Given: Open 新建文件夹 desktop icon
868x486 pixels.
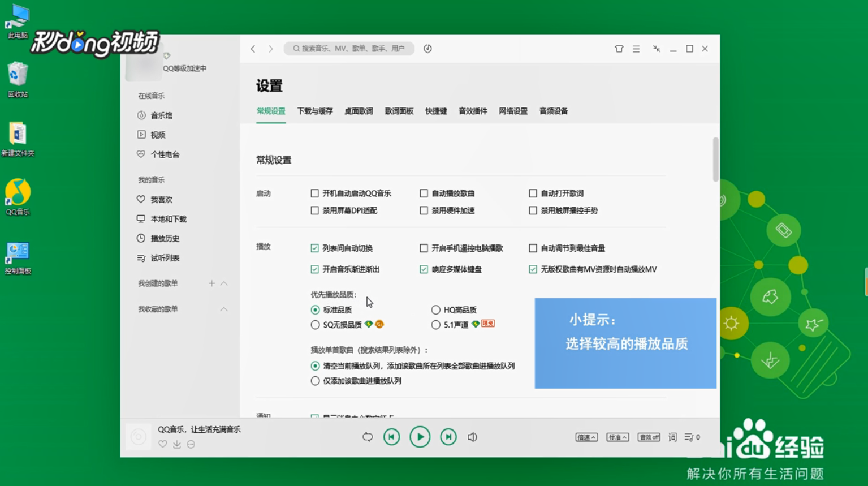Looking at the screenshot, I should [x=18, y=139].
